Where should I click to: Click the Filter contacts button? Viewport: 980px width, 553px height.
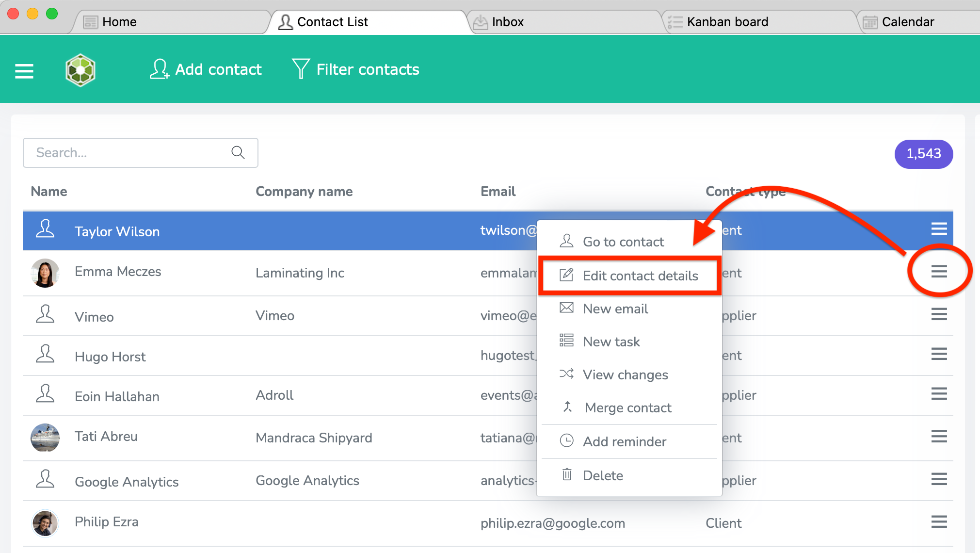tap(356, 69)
